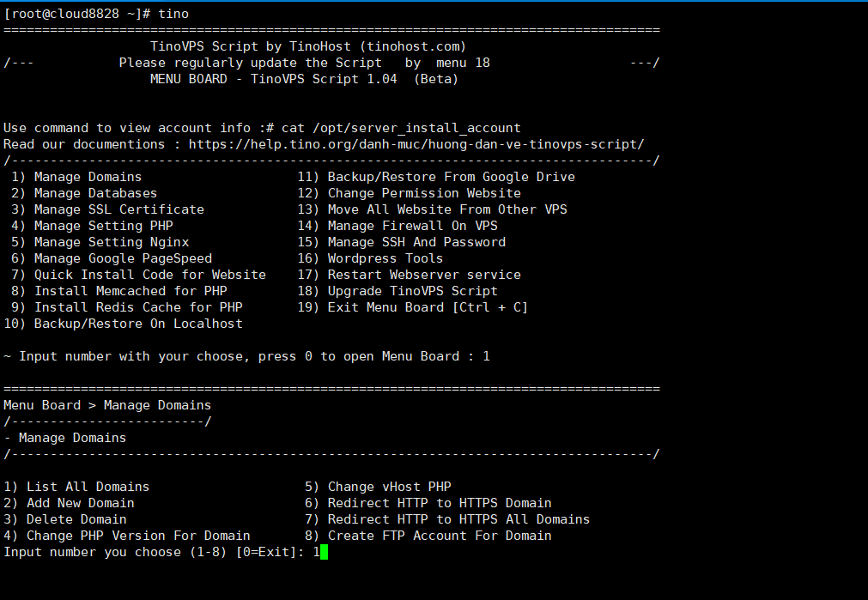Click Exit Menu Board entry
Screen dimensions: 868x600
pos(413,307)
